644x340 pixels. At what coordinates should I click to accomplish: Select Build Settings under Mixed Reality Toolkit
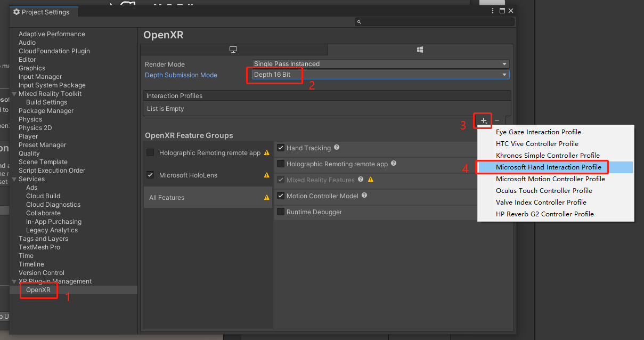click(x=47, y=102)
